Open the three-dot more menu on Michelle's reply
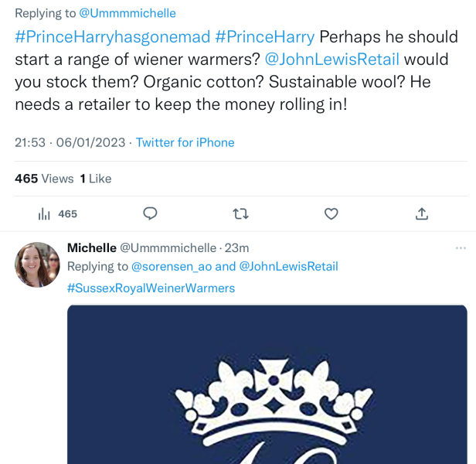Screen dimensions: 476x464 (x=461, y=248)
